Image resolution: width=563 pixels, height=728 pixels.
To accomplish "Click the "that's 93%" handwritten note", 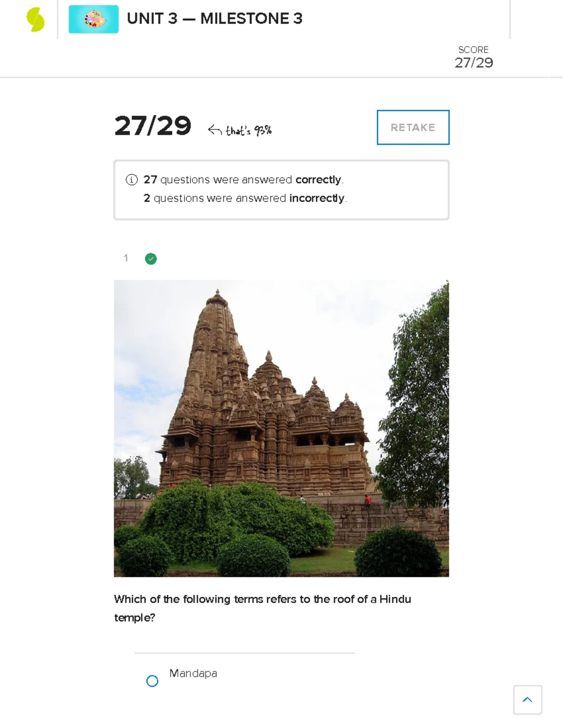I will tap(249, 130).
